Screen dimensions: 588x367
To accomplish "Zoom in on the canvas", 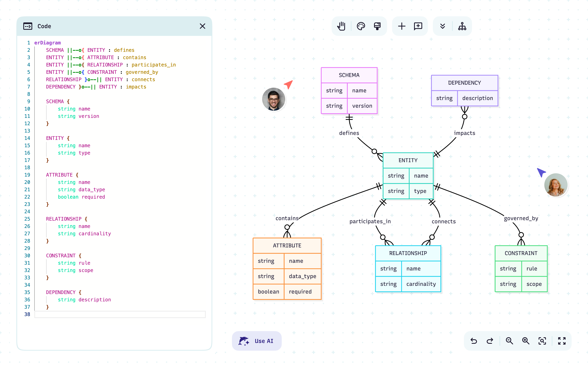I will pos(526,341).
